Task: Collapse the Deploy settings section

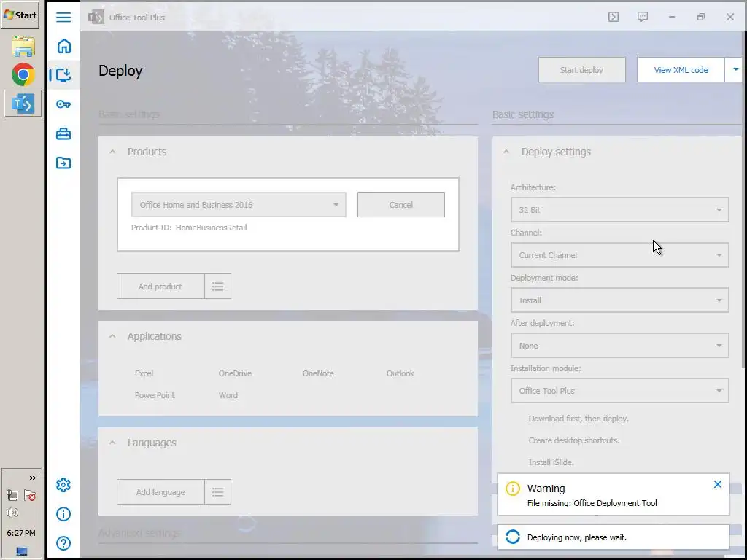Action: 506,152
